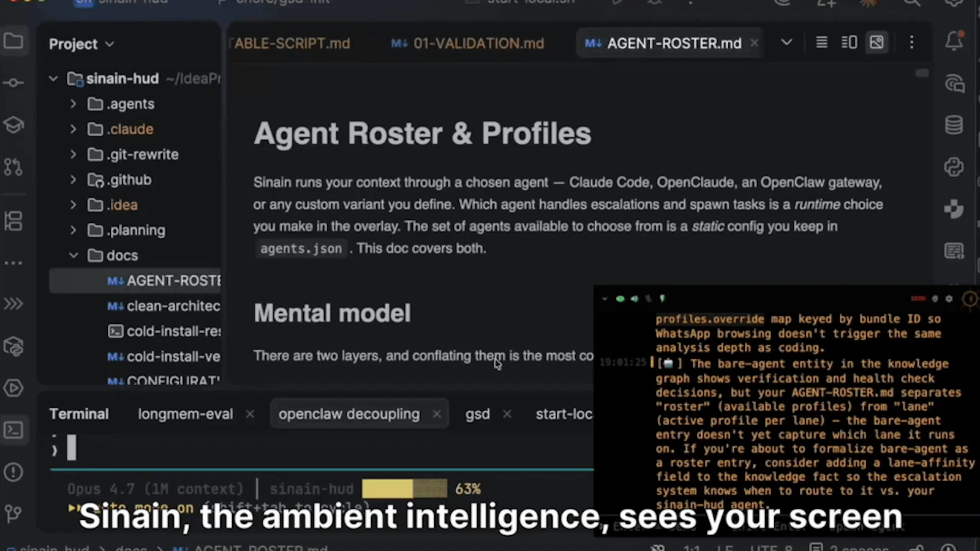Image resolution: width=980 pixels, height=551 pixels.
Task: Open the Services play icon
Action: pyautogui.click(x=13, y=388)
